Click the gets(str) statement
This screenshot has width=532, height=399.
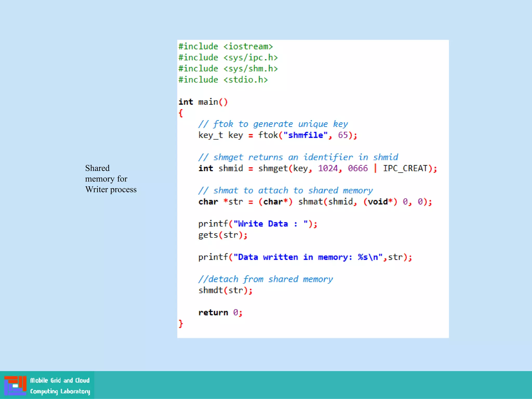(223, 235)
